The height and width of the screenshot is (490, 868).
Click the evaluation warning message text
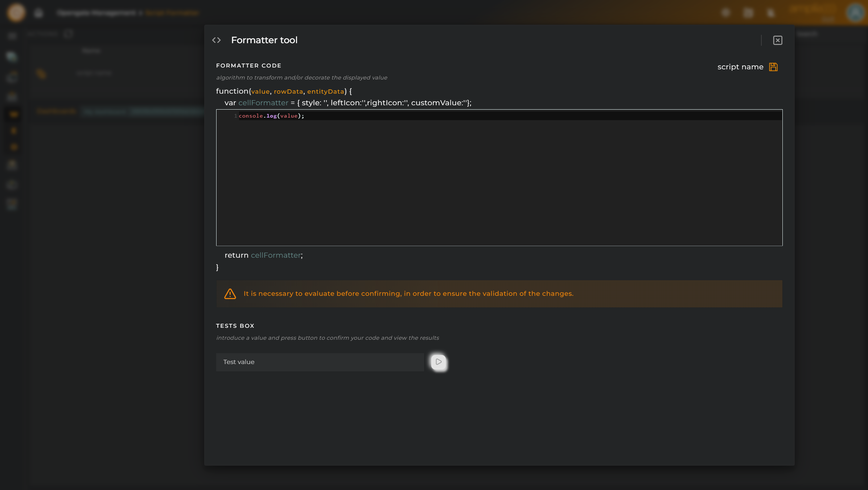[x=408, y=294]
